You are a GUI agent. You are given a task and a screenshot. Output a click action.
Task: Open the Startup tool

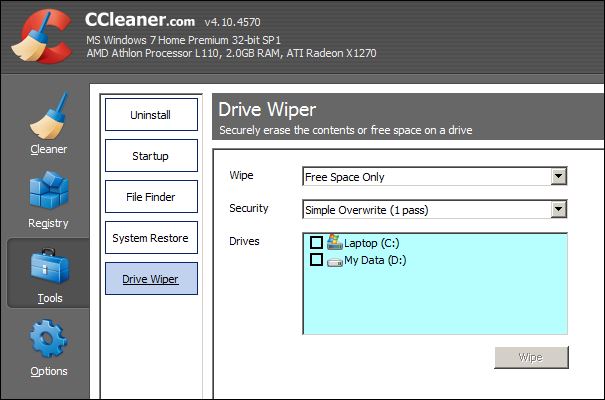[151, 156]
